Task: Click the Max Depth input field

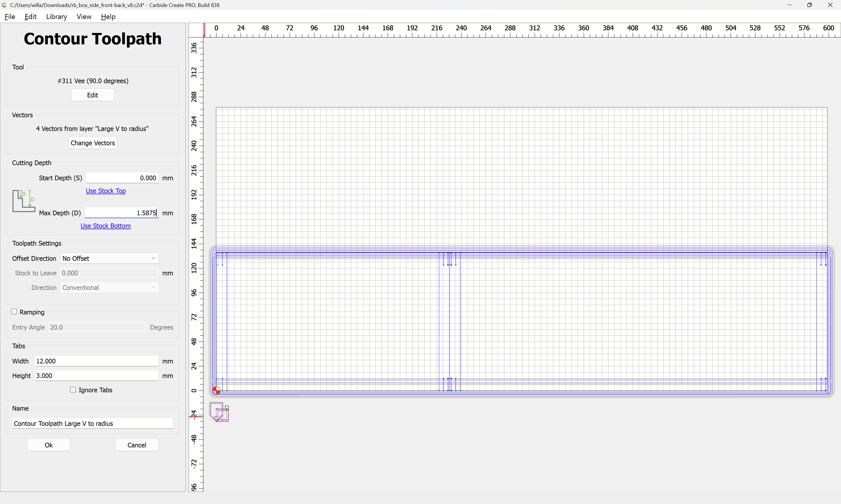Action: point(121,213)
